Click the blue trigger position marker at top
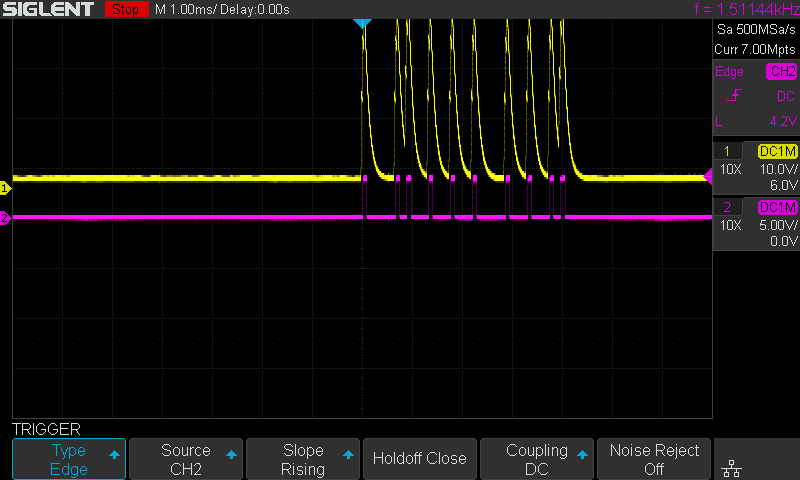This screenshot has width=800, height=480. [363, 22]
